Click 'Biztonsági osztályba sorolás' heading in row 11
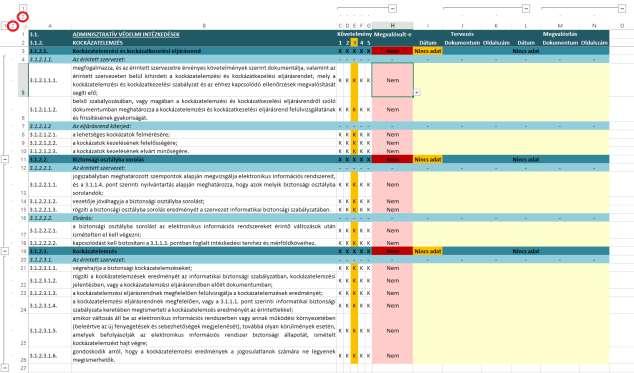 [x=204, y=159]
